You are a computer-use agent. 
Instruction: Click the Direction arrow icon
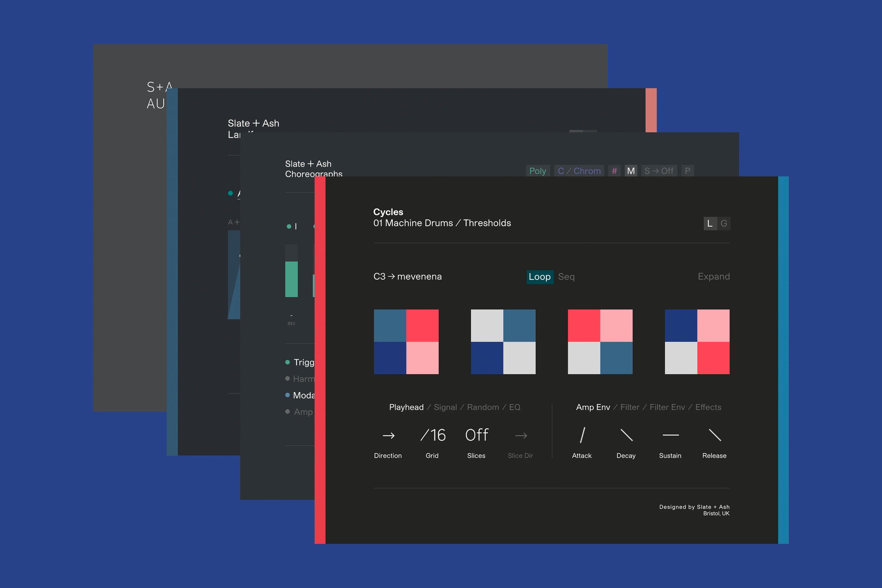(389, 435)
